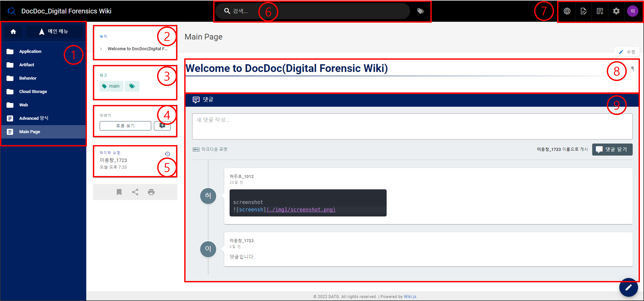644x301 pixels.
Task: Open the Web folder
Action: point(44,105)
